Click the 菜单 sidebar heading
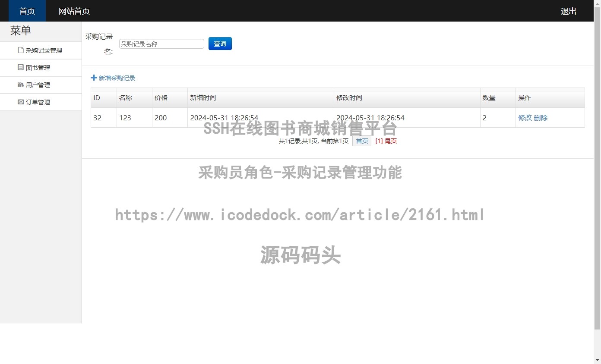The height and width of the screenshot is (364, 601). 21,31
